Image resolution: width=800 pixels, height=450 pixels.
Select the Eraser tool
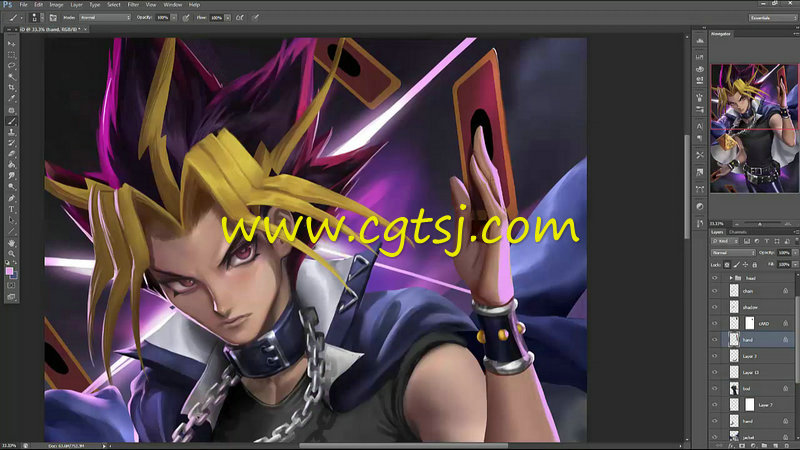tap(11, 154)
